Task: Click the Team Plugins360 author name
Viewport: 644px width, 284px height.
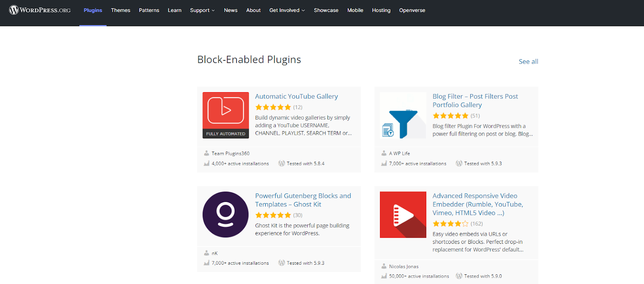Action: click(x=231, y=153)
